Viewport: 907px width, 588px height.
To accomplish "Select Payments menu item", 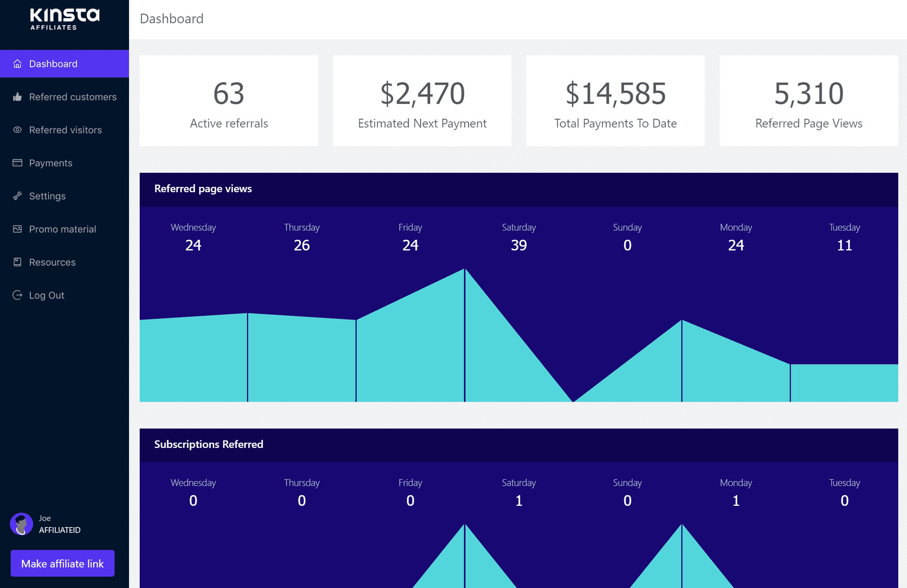I will point(49,163).
